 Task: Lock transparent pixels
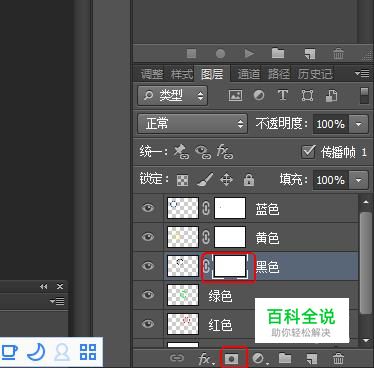(x=182, y=180)
